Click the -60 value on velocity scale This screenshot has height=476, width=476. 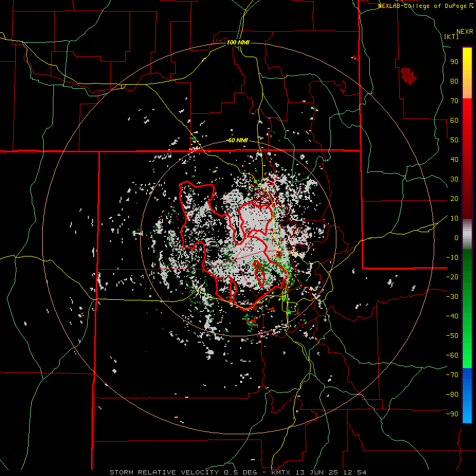452,355
